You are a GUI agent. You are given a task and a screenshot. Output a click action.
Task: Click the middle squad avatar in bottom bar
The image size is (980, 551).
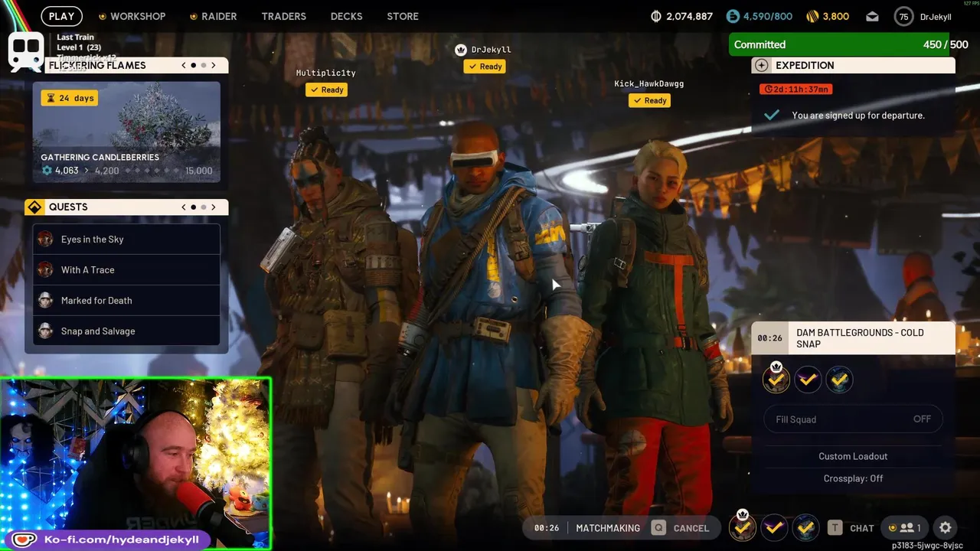coord(774,527)
